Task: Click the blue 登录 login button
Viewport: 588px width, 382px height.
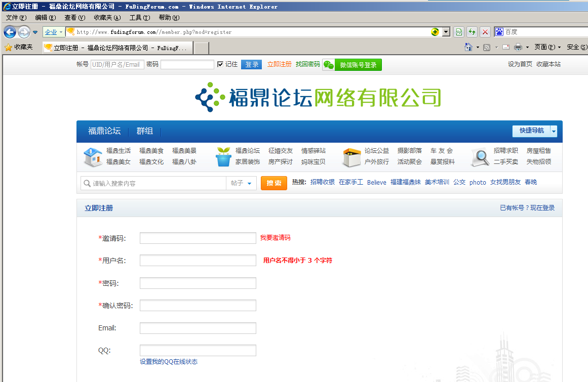Action: pos(251,64)
